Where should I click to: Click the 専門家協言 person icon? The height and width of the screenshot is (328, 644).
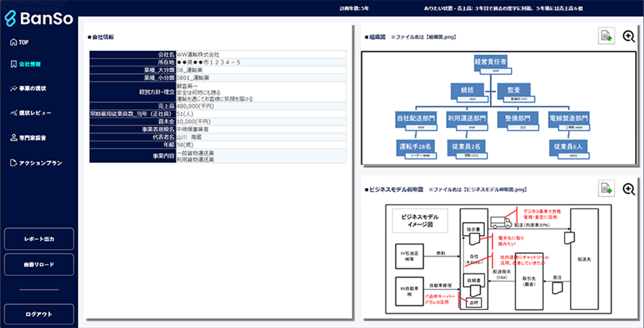pyautogui.click(x=13, y=138)
